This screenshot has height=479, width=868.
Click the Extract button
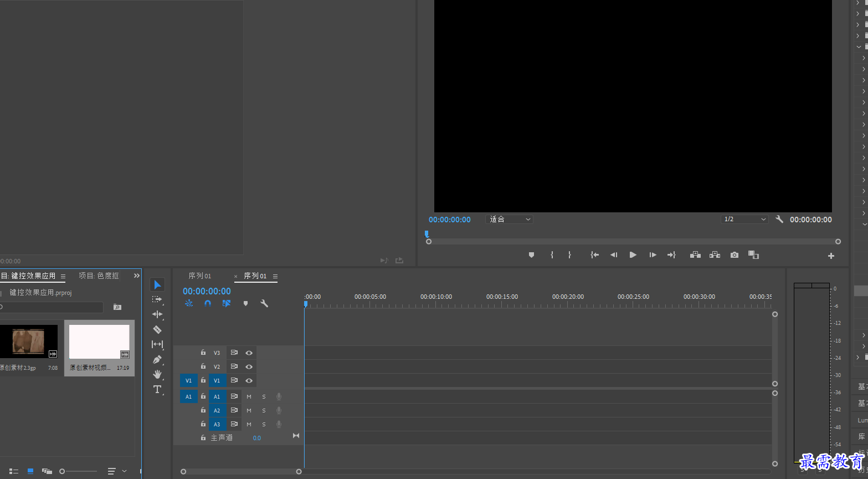pyautogui.click(x=715, y=255)
